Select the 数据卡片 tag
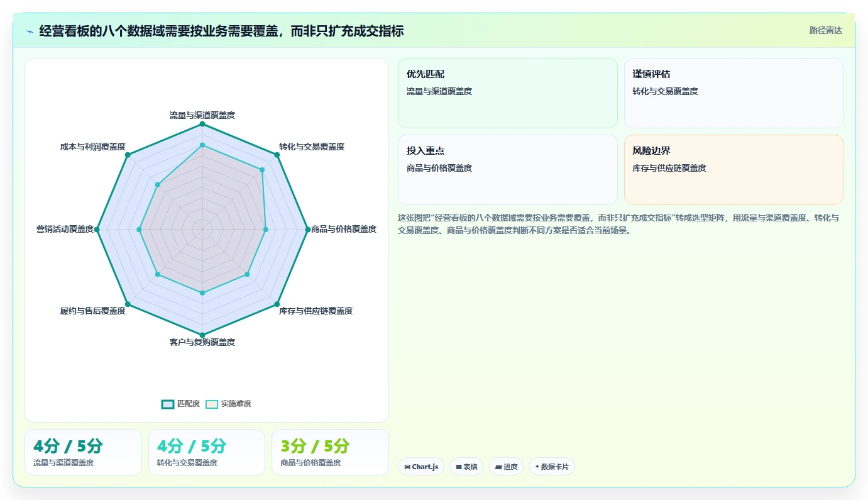Image resolution: width=868 pixels, height=500 pixels. tap(552, 467)
